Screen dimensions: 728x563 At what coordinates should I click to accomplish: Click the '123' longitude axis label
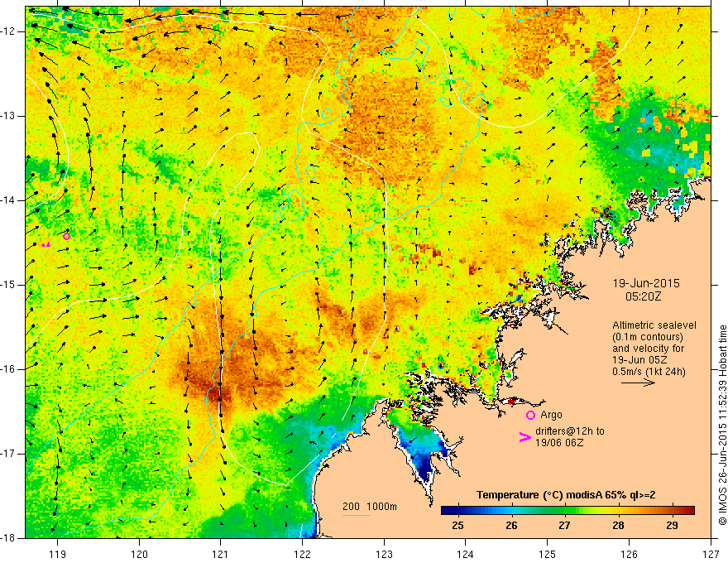click(x=384, y=554)
